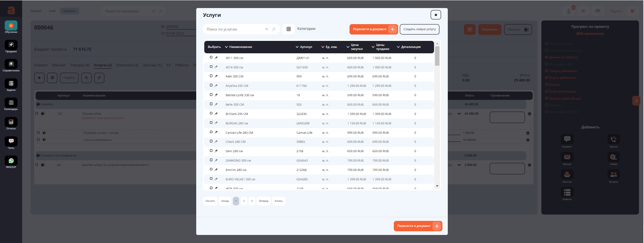Viewport: 644px width, 243px height.
Task: Pin the Adel 300 CM row
Action: [x=216, y=76]
